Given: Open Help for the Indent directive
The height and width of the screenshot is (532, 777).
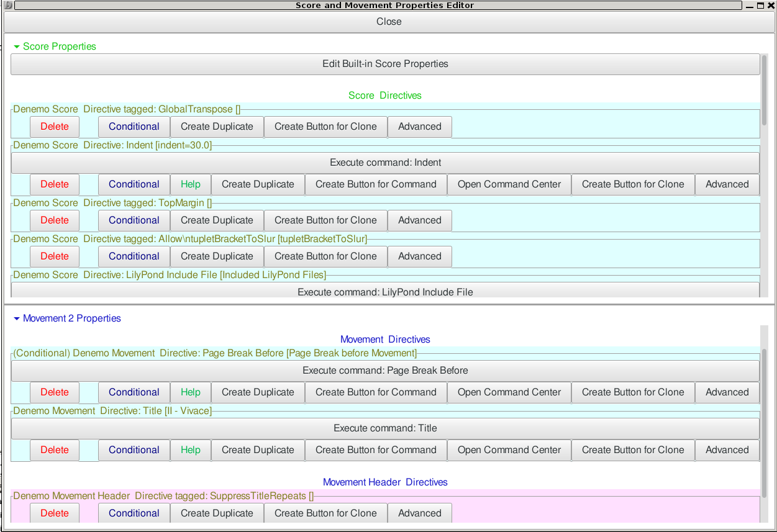Looking at the screenshot, I should tap(190, 184).
